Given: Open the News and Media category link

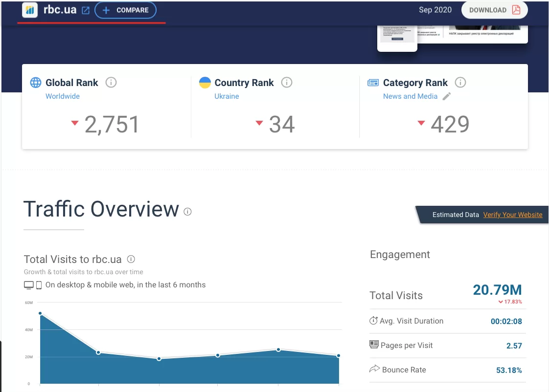Looking at the screenshot, I should coord(410,96).
